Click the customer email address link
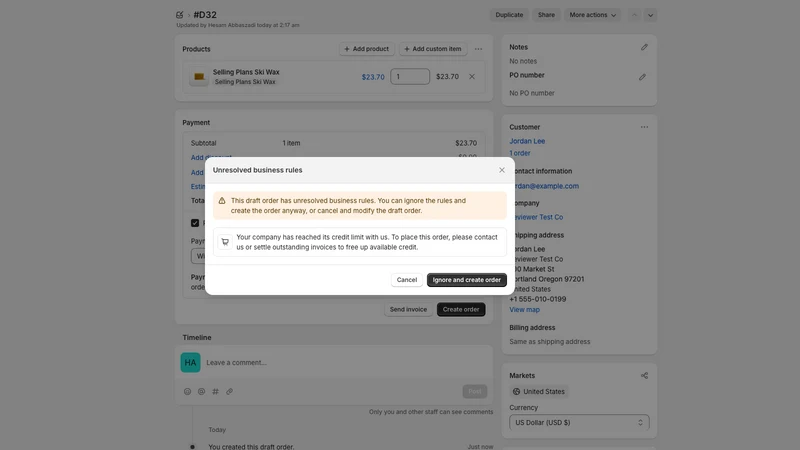 tap(546, 186)
